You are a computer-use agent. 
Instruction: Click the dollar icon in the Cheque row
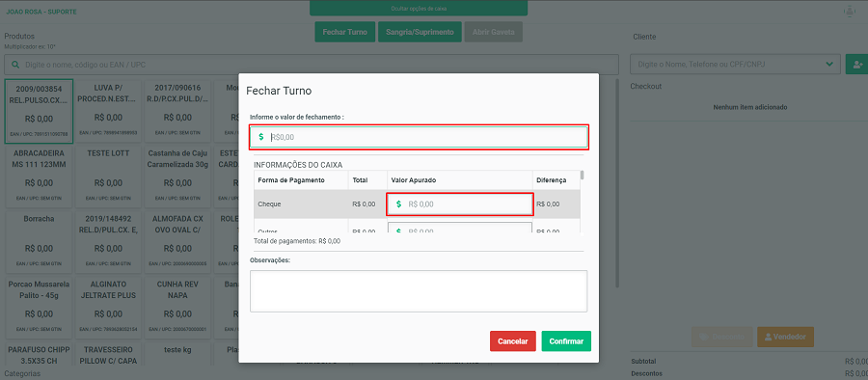[x=398, y=204]
